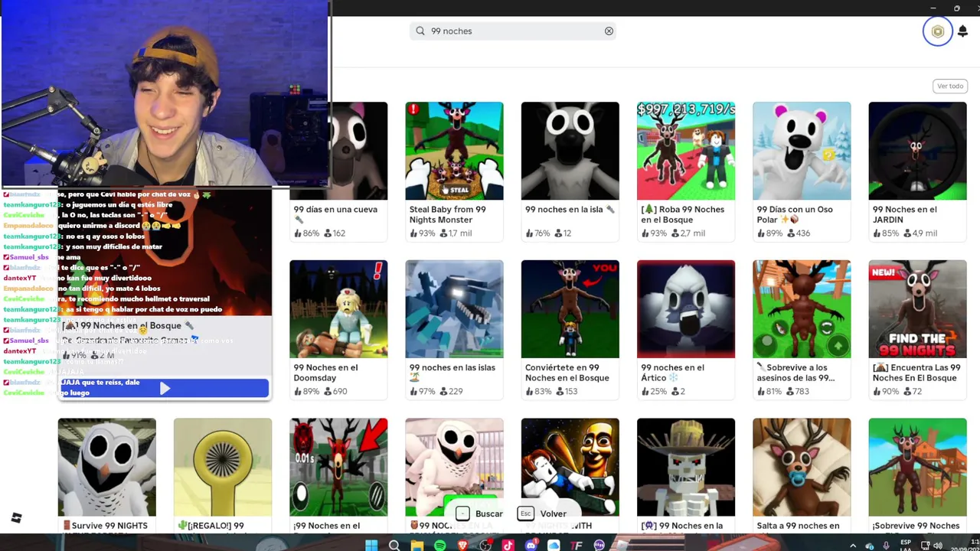980x551 pixels.
Task: Open the '99 Días con un Oso Polar' thumbnail
Action: point(801,151)
